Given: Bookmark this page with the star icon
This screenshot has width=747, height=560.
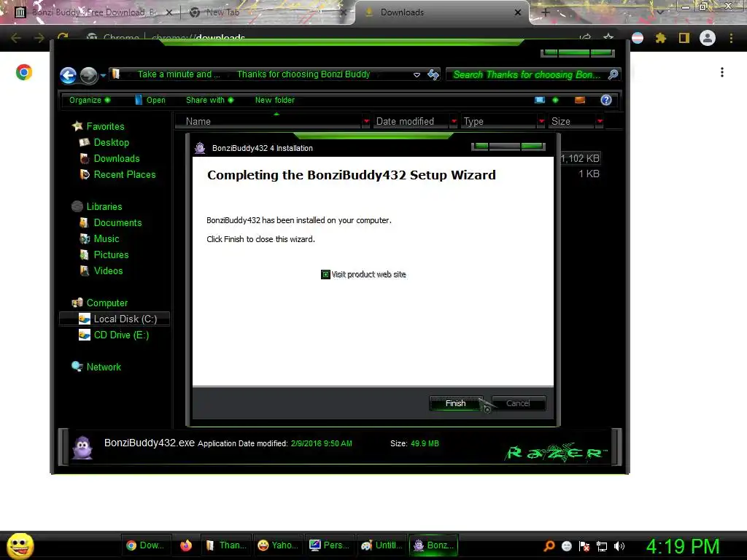Looking at the screenshot, I should 608,37.
